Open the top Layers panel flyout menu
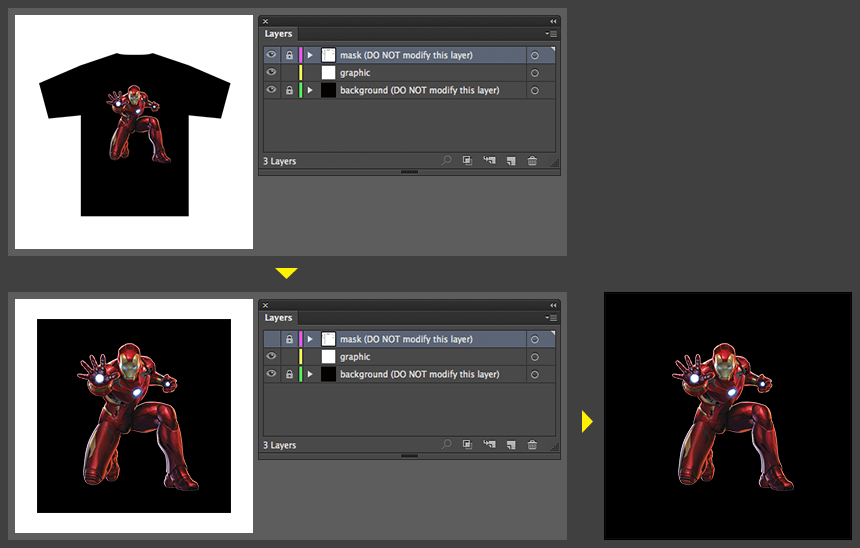This screenshot has height=548, width=860. pos(551,34)
